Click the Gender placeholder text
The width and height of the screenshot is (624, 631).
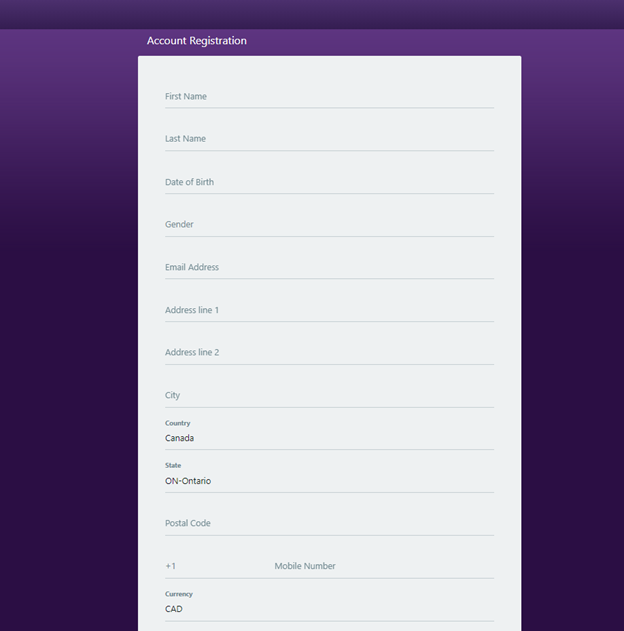click(x=179, y=225)
